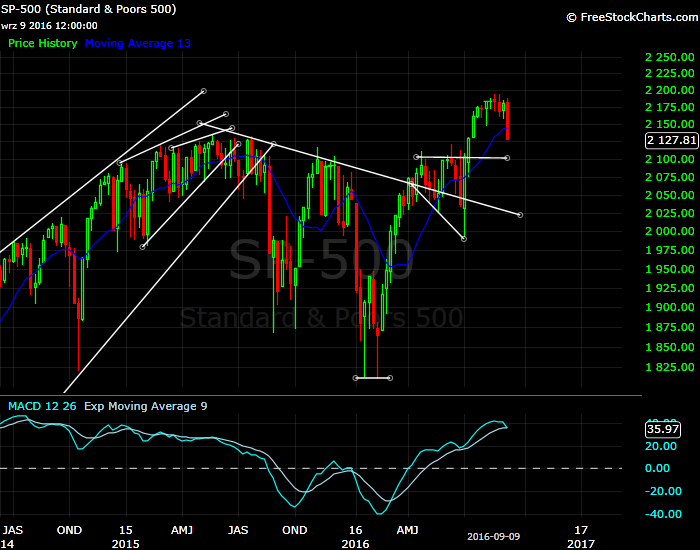Click the 1 850.00 price axis label
The height and width of the screenshot is (550, 700).
tap(670, 347)
